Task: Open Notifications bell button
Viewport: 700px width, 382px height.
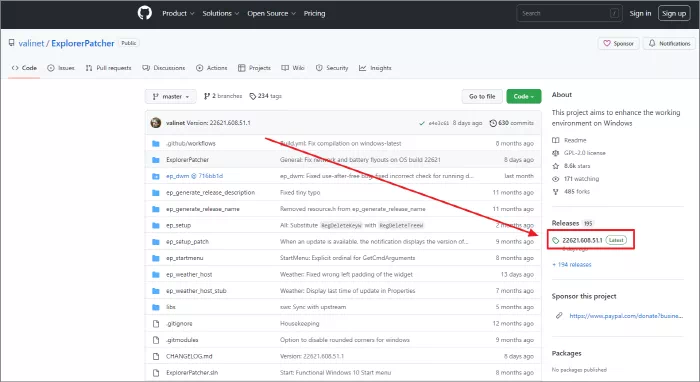Action: coord(669,43)
